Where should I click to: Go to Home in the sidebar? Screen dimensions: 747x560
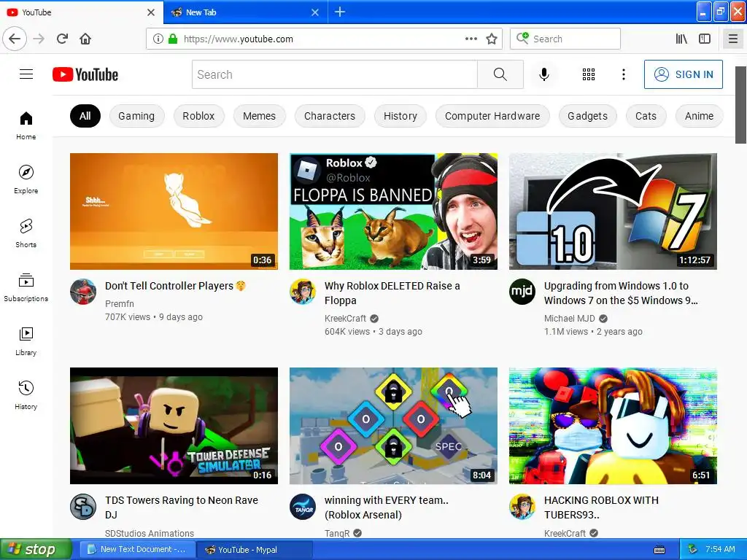26,125
